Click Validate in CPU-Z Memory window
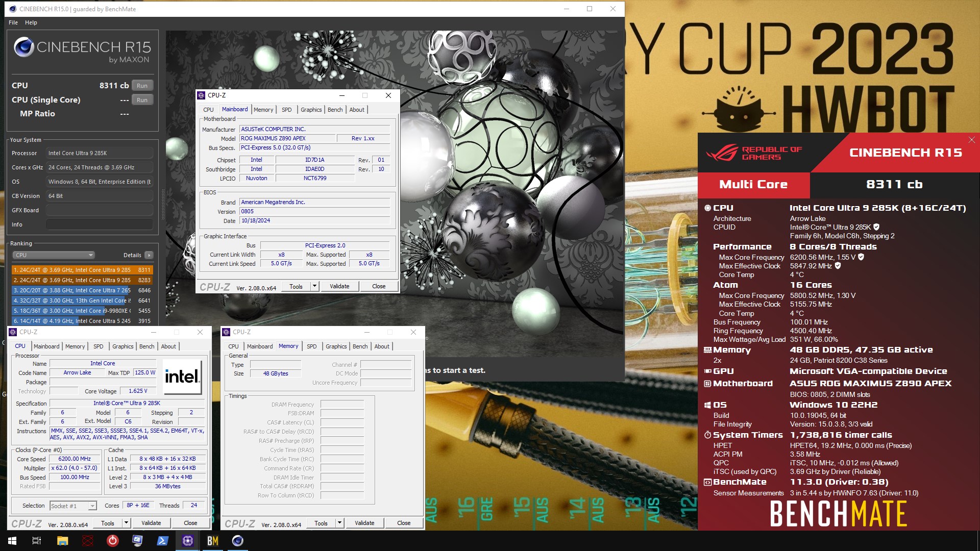This screenshot has height=551, width=980. (x=364, y=523)
